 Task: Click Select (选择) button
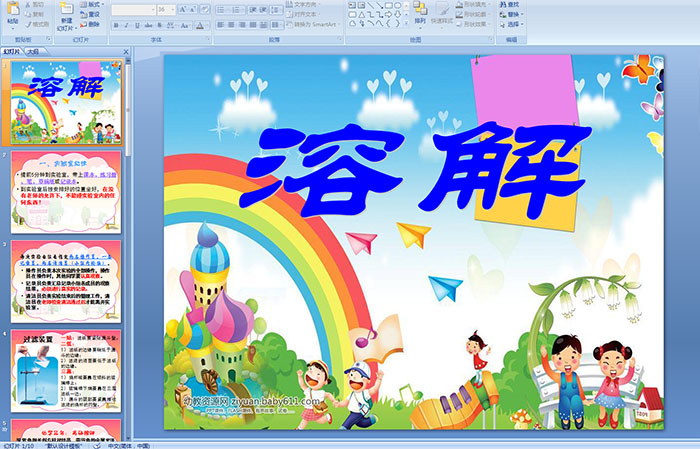(511, 24)
